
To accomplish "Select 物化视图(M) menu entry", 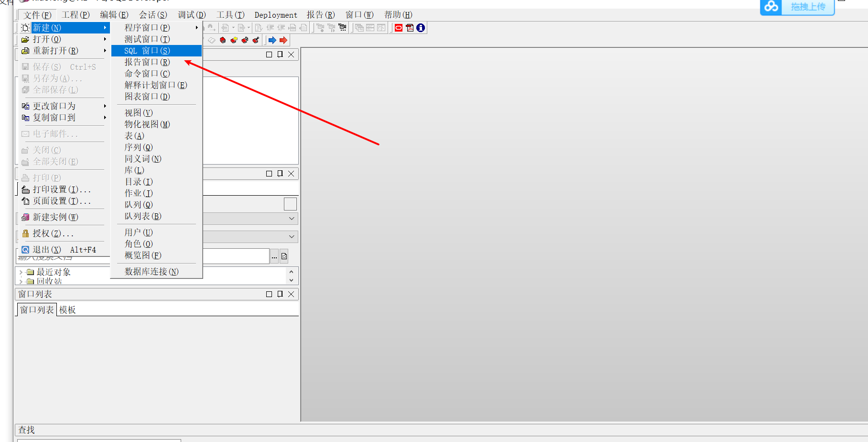I will pyautogui.click(x=157, y=124).
